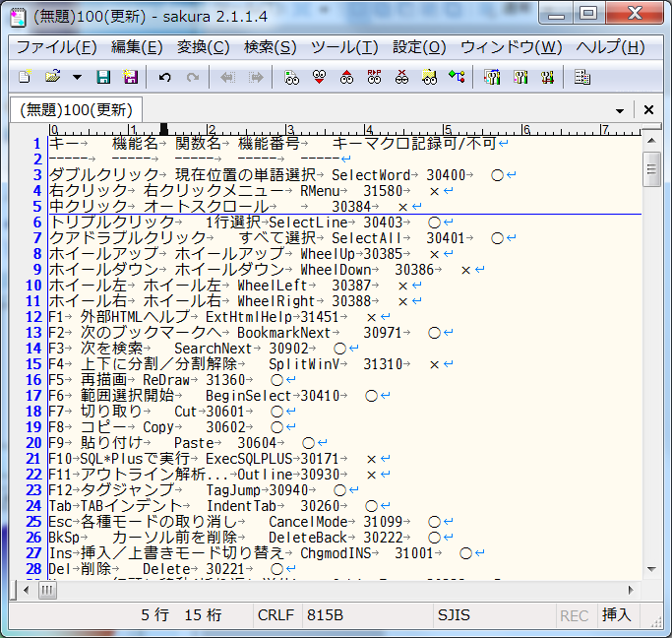The height and width of the screenshot is (638, 672).
Task: Close the current tab with the X
Action: [x=648, y=110]
